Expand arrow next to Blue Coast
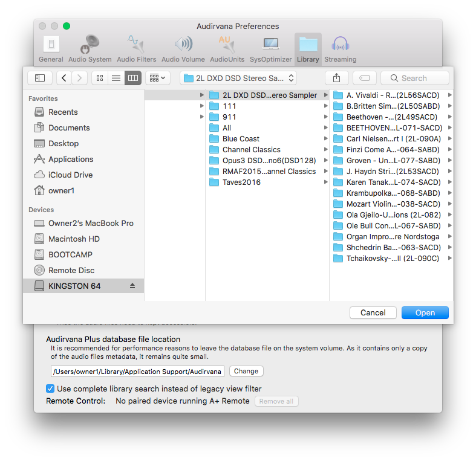Viewport: 476px width, 461px height. click(325, 138)
